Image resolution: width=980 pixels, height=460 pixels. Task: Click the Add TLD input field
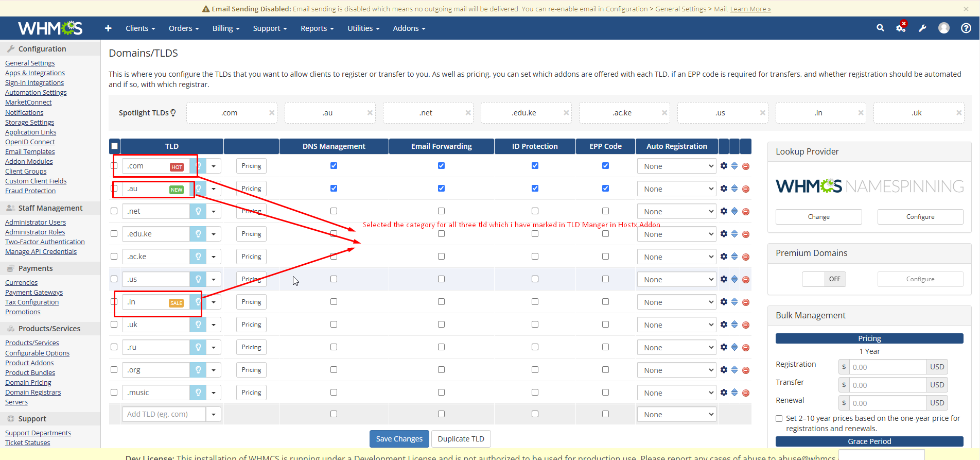click(x=164, y=414)
